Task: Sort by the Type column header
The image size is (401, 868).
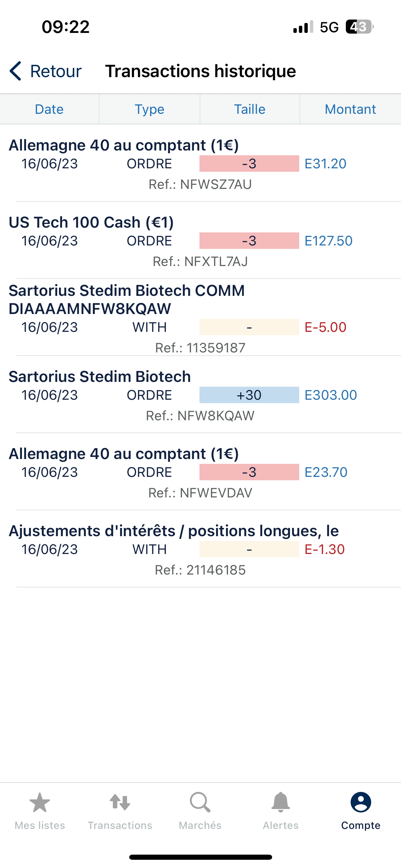Action: 149,109
